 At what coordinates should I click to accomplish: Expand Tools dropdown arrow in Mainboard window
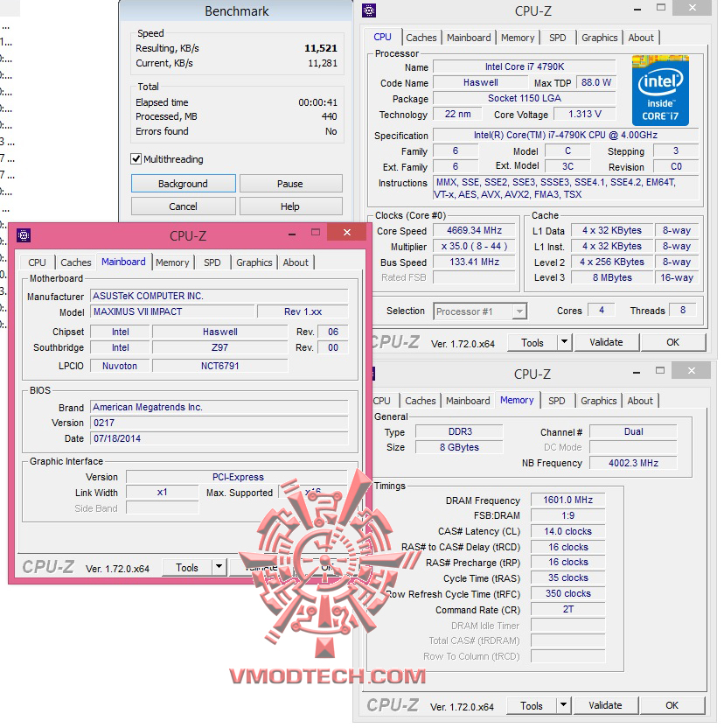pyautogui.click(x=218, y=567)
